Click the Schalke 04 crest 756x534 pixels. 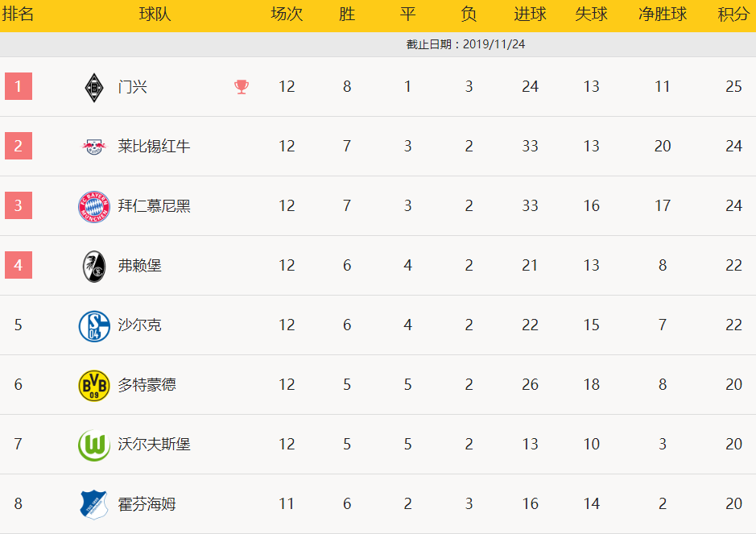click(x=94, y=326)
